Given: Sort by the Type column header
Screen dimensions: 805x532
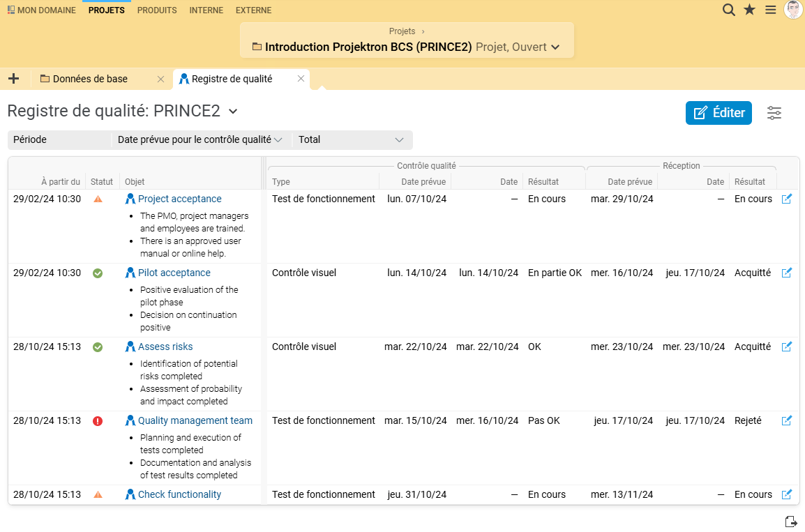Looking at the screenshot, I should 281,181.
